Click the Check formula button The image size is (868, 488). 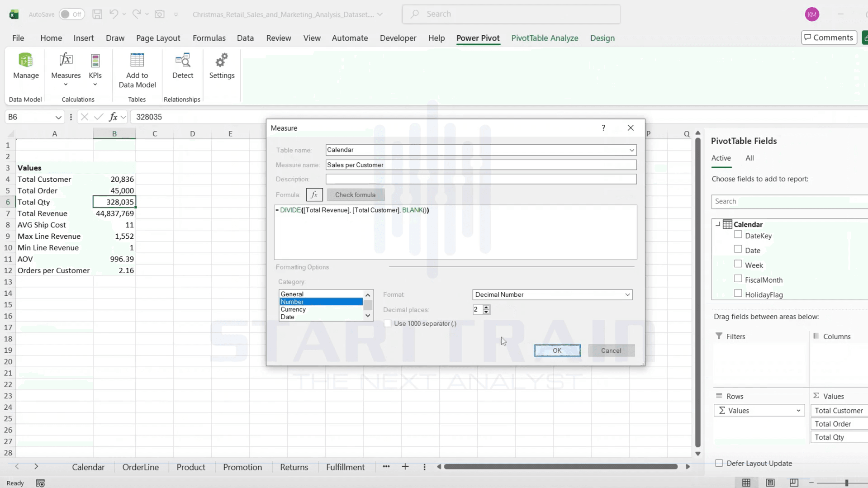tap(356, 195)
